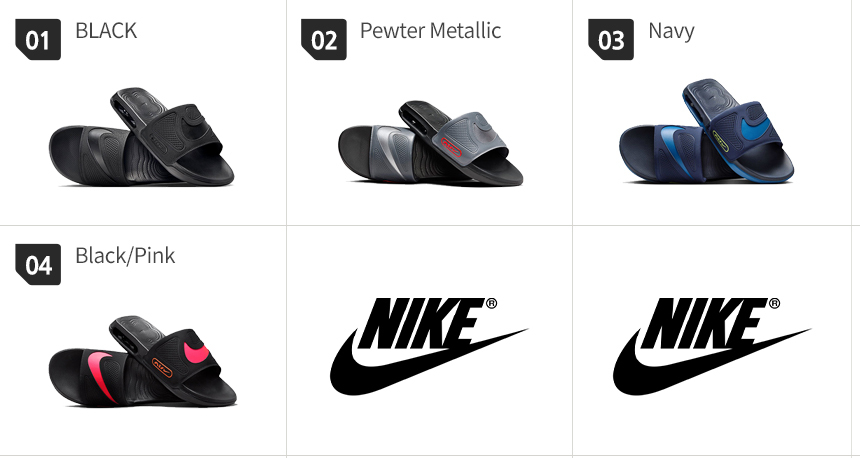860x458 pixels.
Task: Open the all-black slides product image
Action: (x=142, y=137)
